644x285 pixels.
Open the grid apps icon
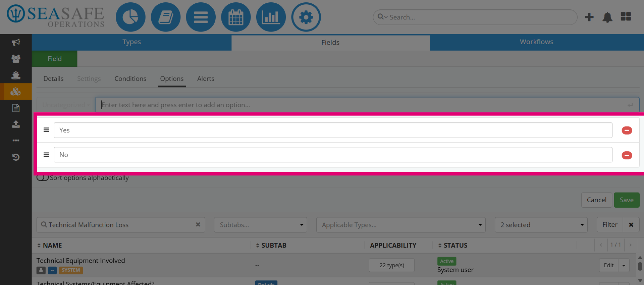pyautogui.click(x=626, y=16)
